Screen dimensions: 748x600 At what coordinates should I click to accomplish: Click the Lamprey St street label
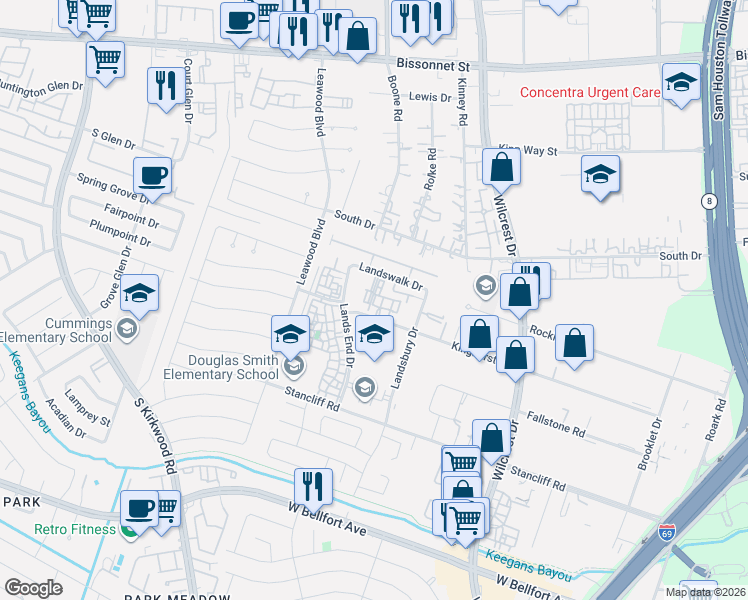[x=87, y=408]
